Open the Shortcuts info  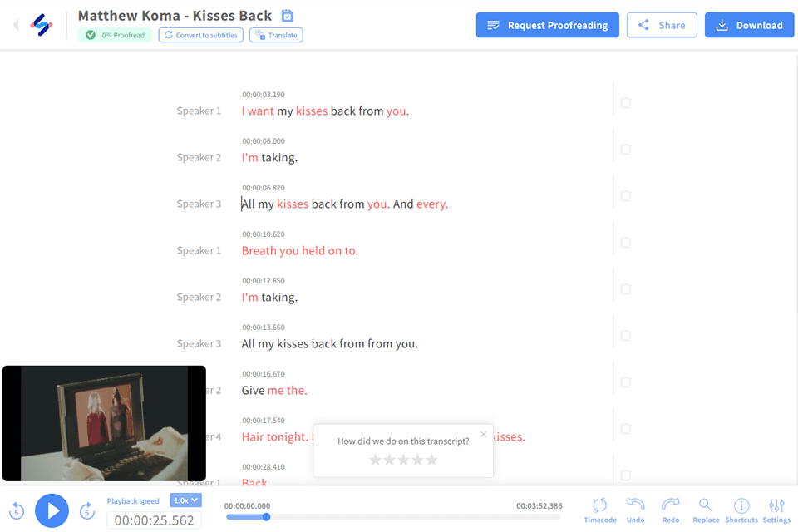pos(741,510)
